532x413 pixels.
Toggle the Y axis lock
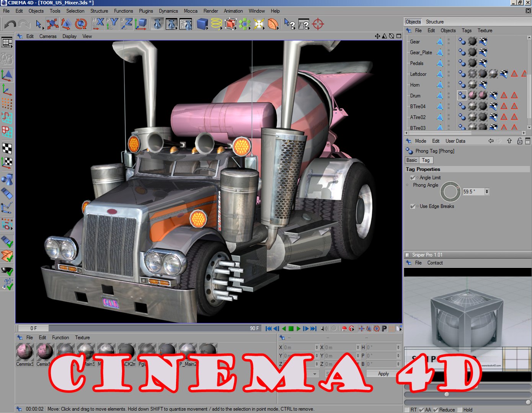coord(112,24)
